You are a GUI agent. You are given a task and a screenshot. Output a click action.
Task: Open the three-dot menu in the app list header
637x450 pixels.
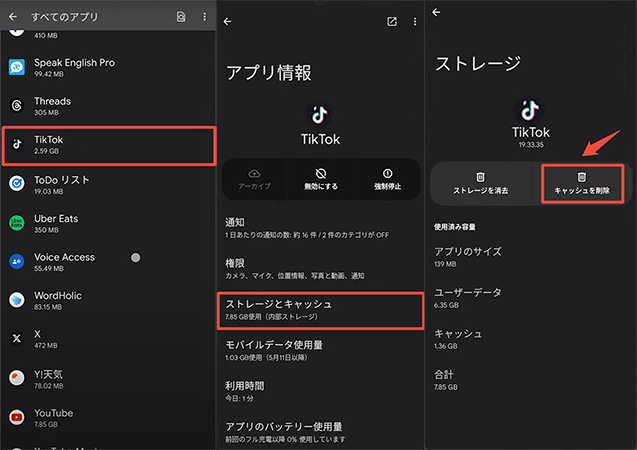(x=204, y=17)
